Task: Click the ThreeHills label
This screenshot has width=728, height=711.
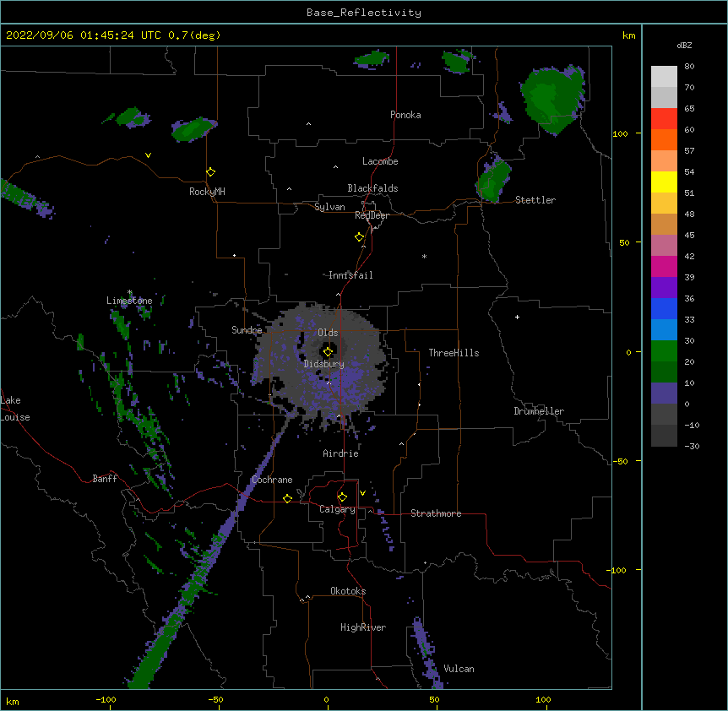Action: (454, 353)
